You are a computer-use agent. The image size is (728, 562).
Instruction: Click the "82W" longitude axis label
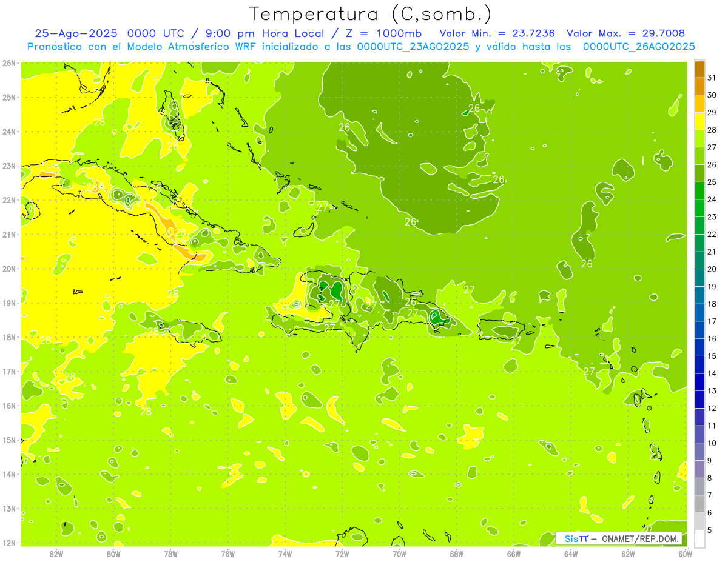[x=56, y=553]
